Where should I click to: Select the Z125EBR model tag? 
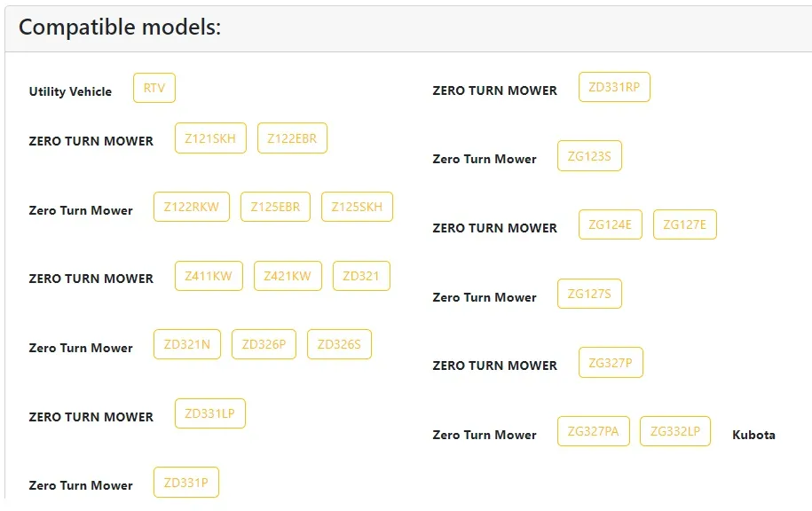(x=275, y=207)
